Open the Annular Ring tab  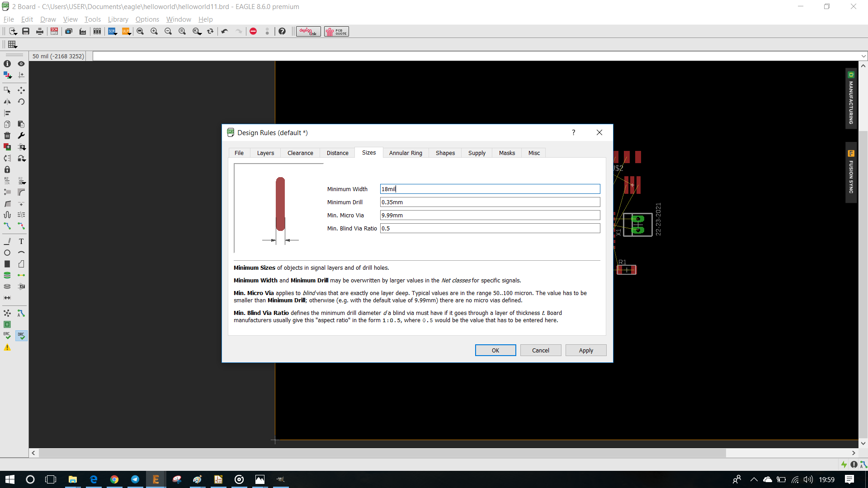(x=406, y=153)
